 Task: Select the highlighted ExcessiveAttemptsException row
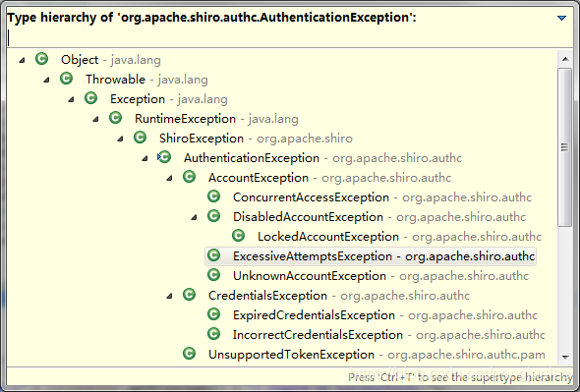click(371, 255)
